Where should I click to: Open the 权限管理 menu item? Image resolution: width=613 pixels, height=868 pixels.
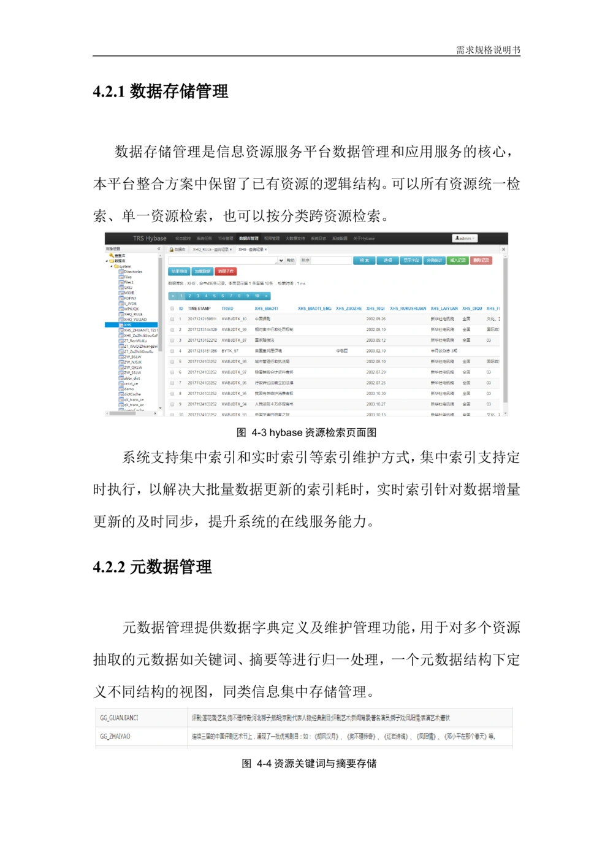(x=272, y=239)
